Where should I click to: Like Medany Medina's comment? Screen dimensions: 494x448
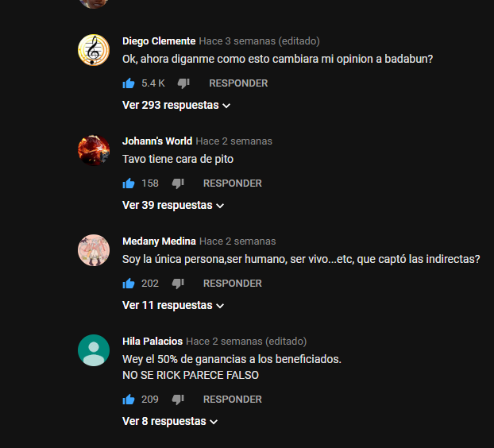pyautogui.click(x=129, y=284)
